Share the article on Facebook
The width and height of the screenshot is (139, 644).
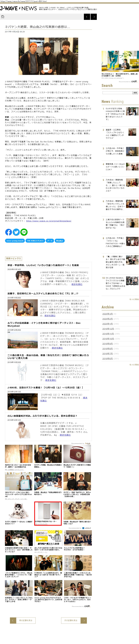pos(8,232)
